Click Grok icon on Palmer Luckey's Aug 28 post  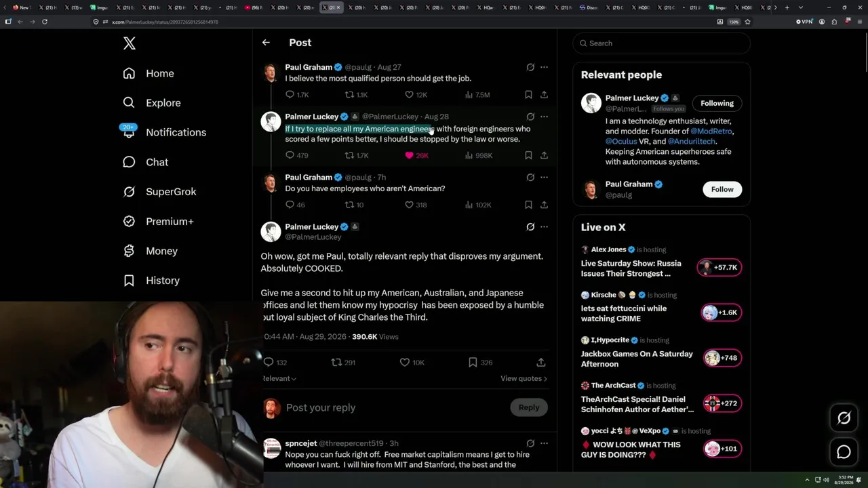(530, 117)
